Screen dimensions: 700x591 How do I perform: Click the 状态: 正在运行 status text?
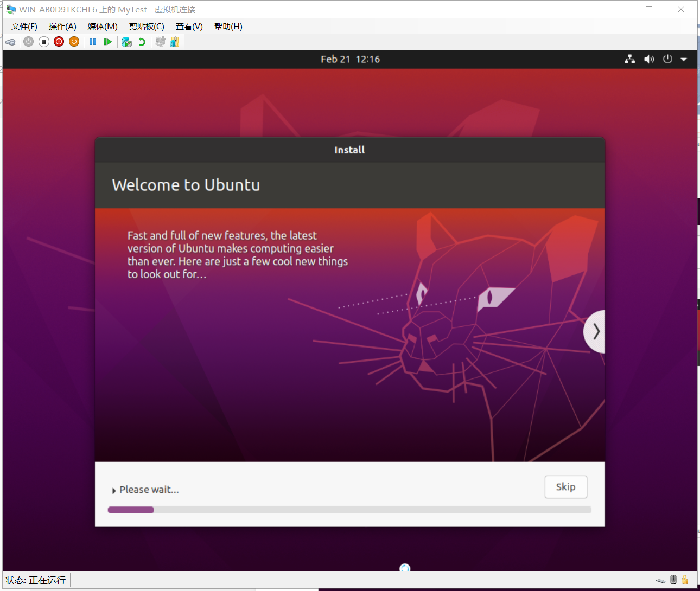coord(36,580)
